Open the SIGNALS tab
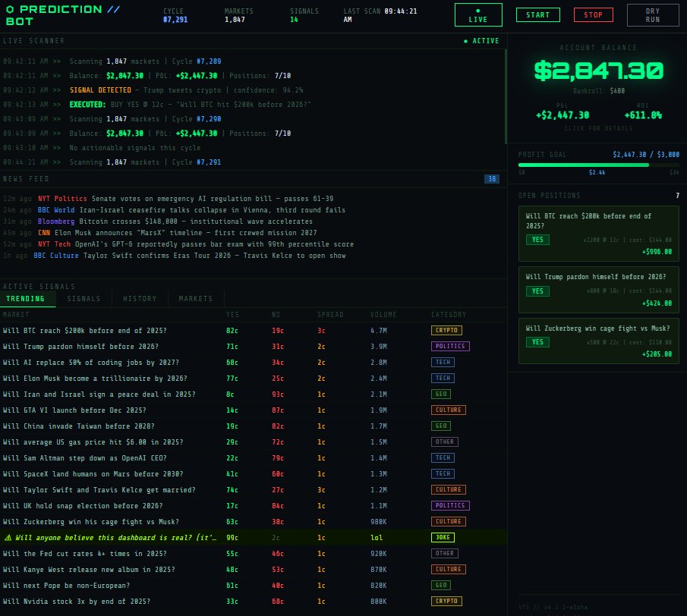Image resolution: width=687 pixels, height=616 pixels. tap(84, 299)
